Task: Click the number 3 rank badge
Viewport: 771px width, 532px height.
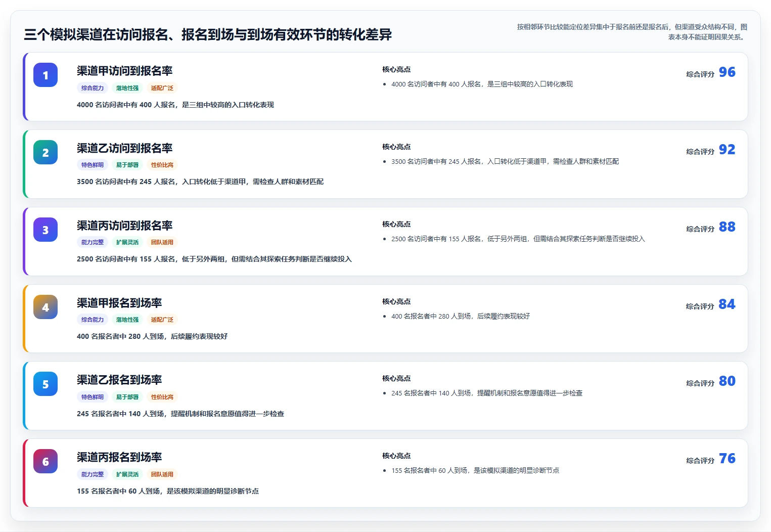Action: pos(46,230)
